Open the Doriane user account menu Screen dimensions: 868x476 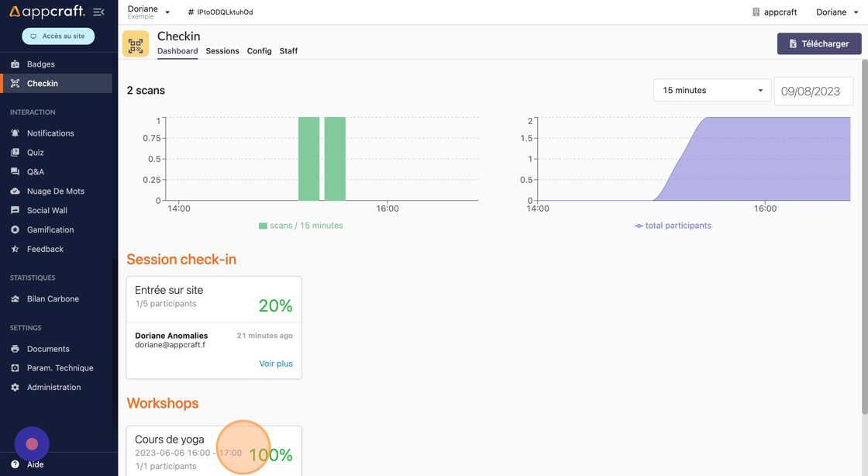coord(837,12)
